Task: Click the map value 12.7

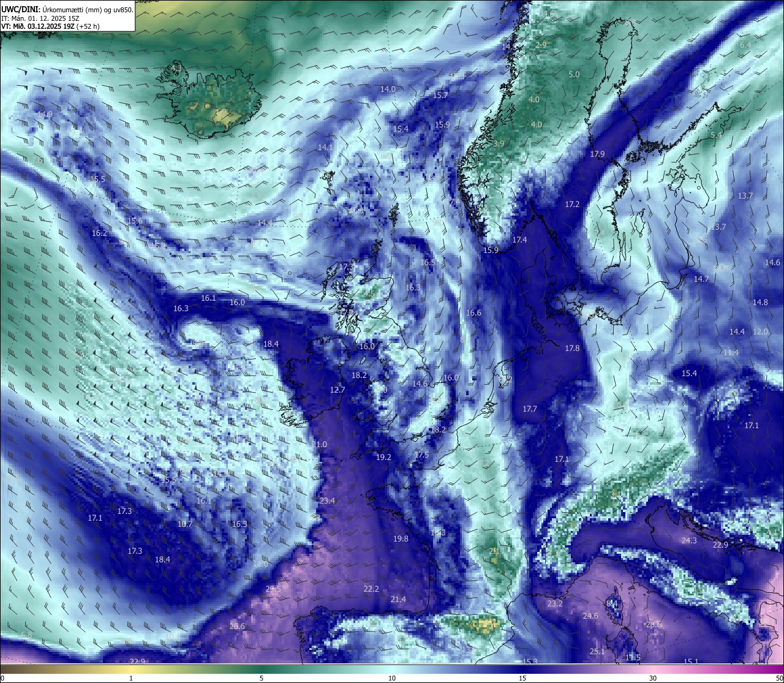Action: tap(337, 390)
